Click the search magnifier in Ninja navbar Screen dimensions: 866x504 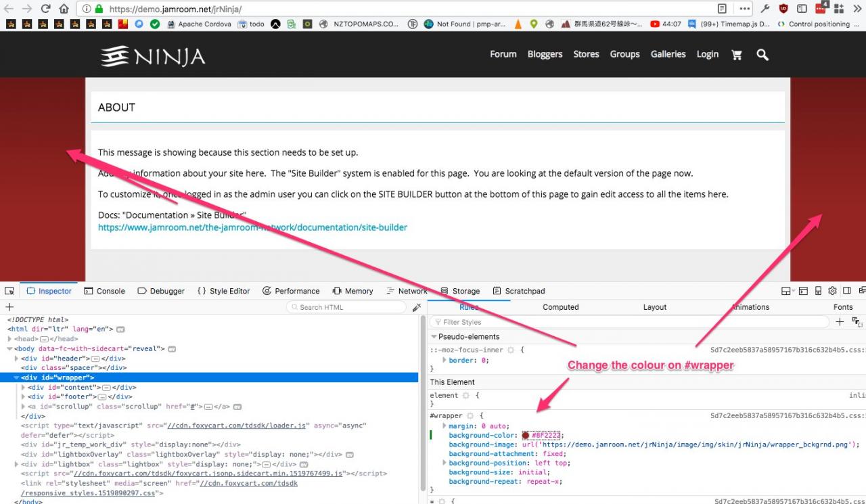point(762,55)
